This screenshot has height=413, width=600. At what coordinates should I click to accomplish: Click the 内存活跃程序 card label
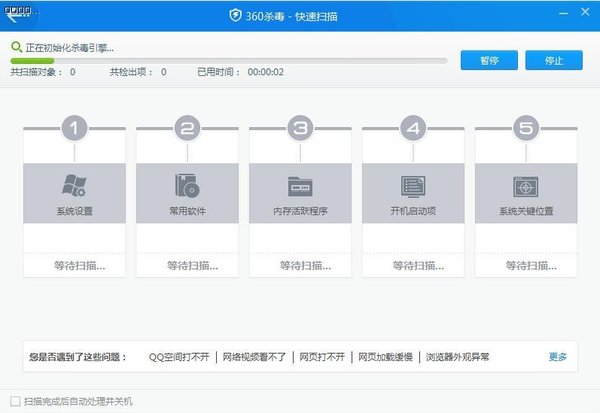[300, 211]
